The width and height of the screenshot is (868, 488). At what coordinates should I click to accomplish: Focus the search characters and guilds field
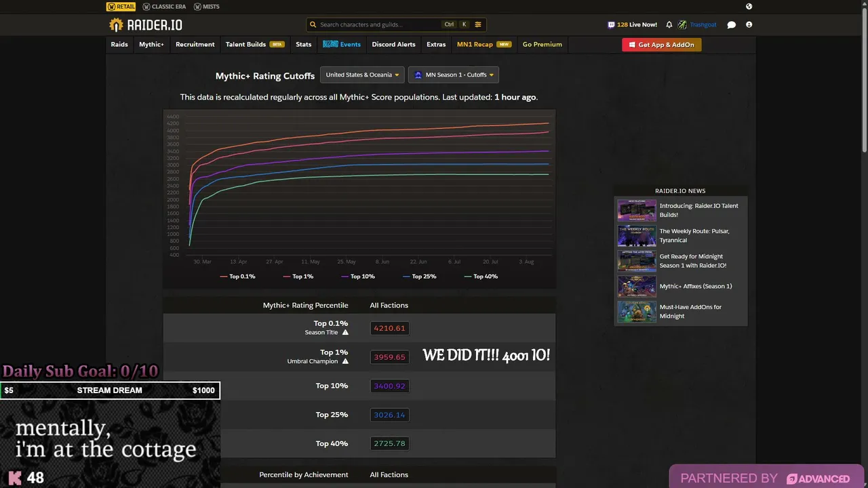tap(397, 24)
